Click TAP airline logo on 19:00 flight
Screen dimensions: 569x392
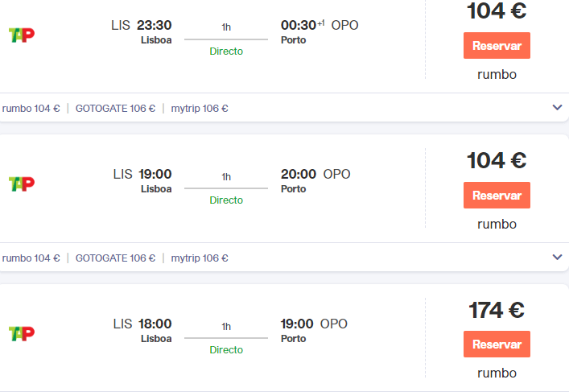tap(22, 184)
